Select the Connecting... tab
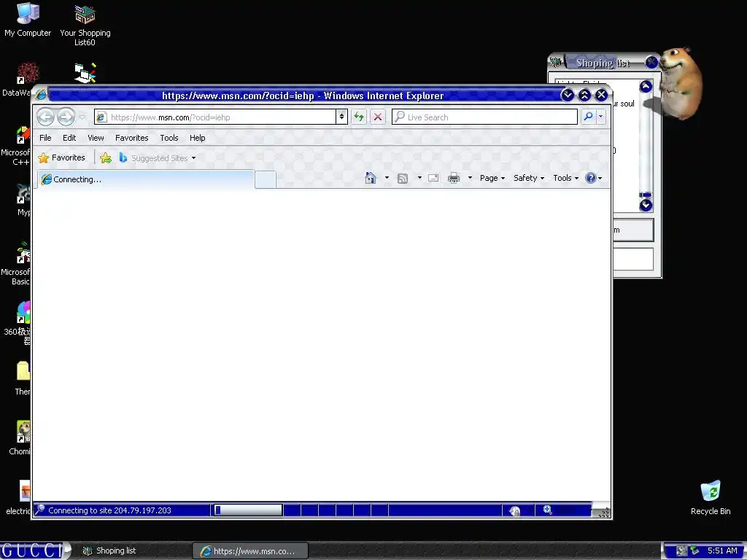747x560 pixels. (146, 179)
